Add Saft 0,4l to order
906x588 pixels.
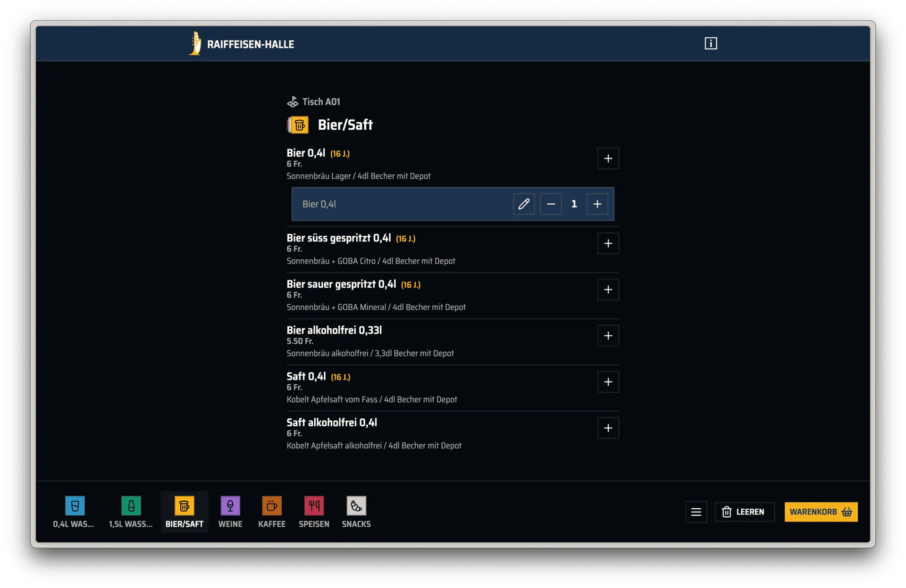(608, 382)
